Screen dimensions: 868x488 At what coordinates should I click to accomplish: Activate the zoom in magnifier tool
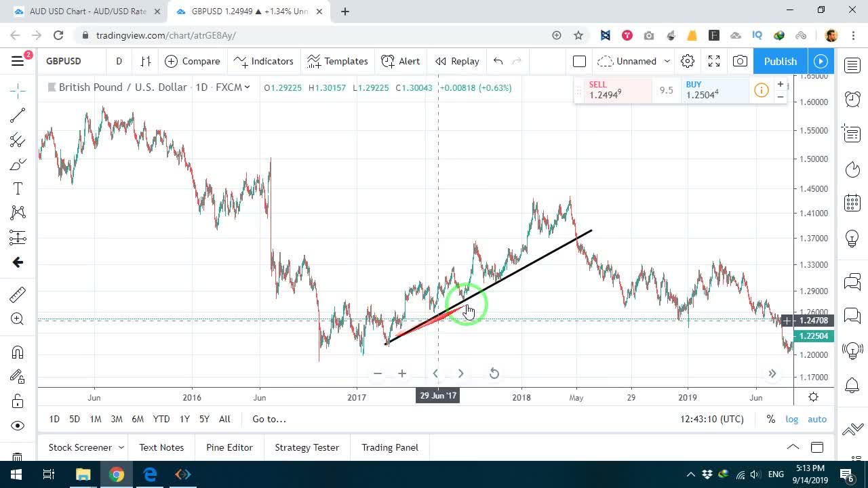tap(18, 319)
